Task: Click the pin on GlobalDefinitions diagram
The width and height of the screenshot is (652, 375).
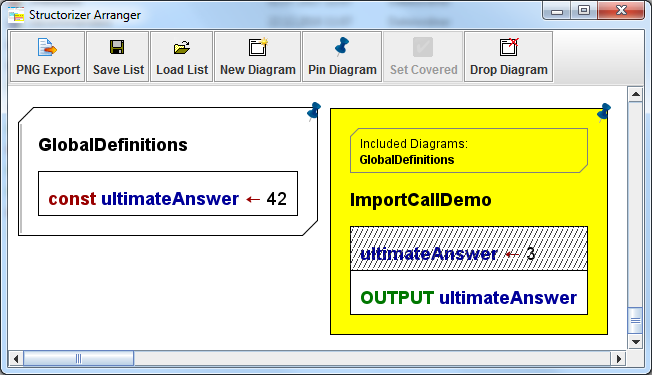Action: 314,111
